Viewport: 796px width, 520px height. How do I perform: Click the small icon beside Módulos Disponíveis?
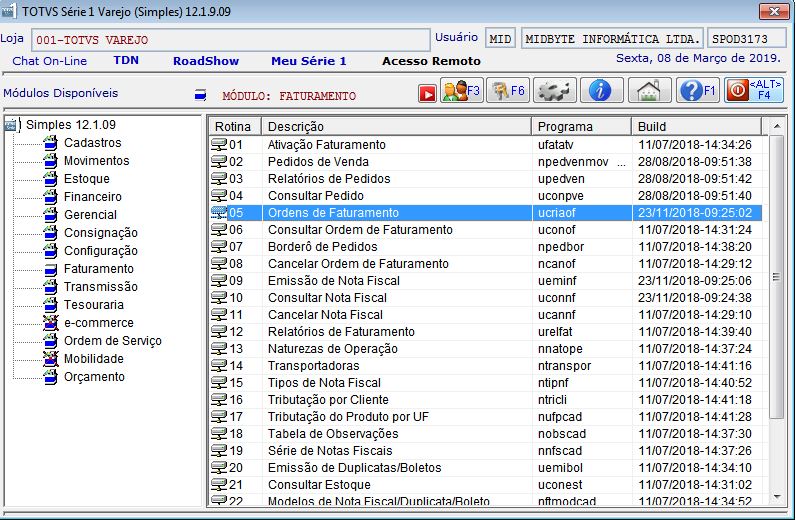click(201, 95)
